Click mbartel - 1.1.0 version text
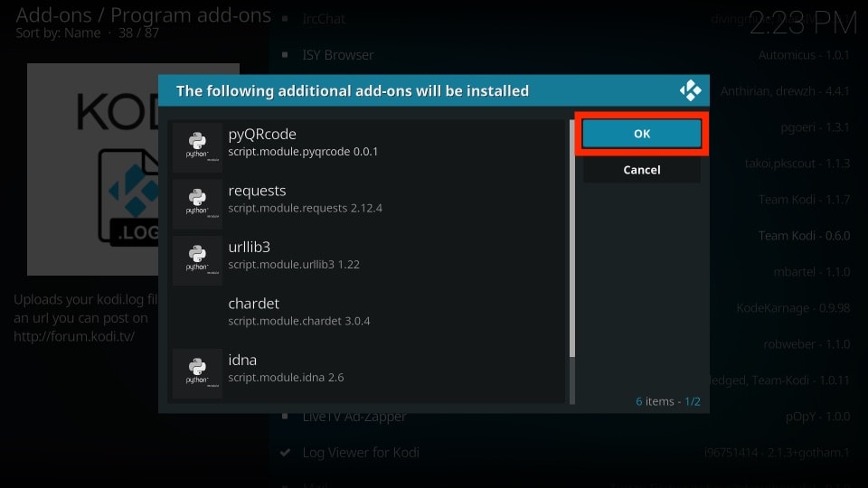Image resolution: width=868 pixels, height=488 pixels. point(812,272)
